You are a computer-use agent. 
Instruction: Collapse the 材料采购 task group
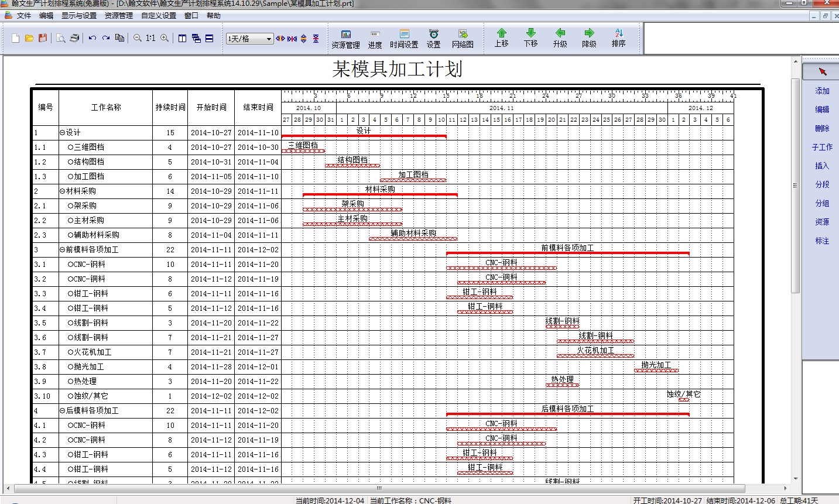pyautogui.click(x=63, y=191)
